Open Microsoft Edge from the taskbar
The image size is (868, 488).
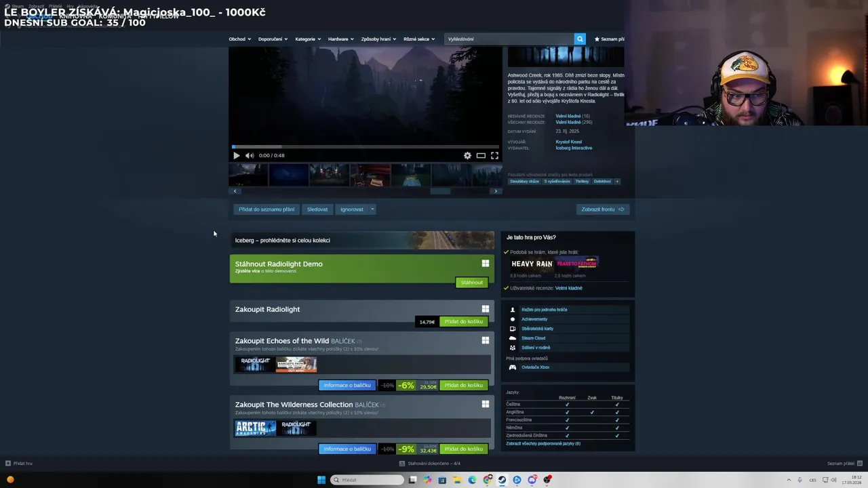tap(472, 480)
